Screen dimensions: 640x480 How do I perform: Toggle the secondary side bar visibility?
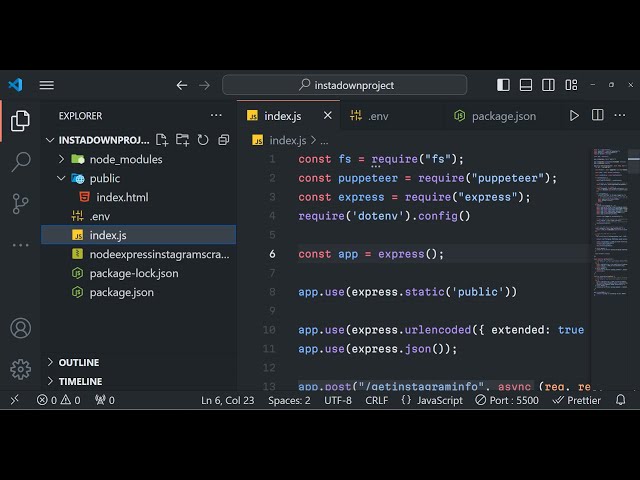[547, 85]
